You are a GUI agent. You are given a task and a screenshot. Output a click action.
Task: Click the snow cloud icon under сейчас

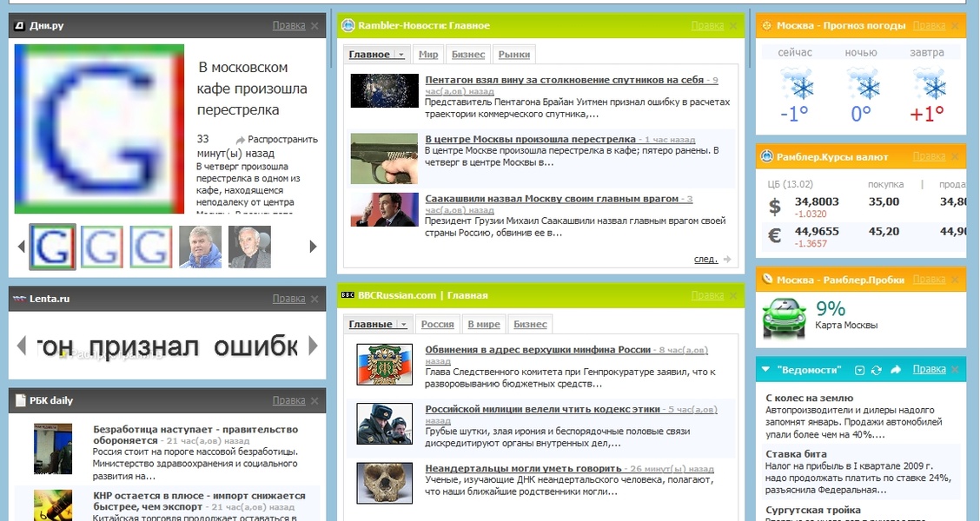(796, 83)
